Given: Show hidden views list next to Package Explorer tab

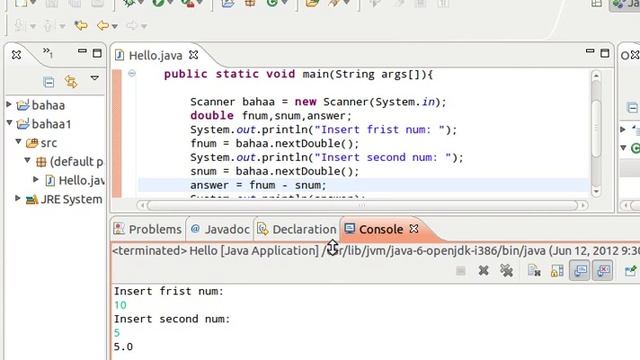Looking at the screenshot, I should (48, 52).
